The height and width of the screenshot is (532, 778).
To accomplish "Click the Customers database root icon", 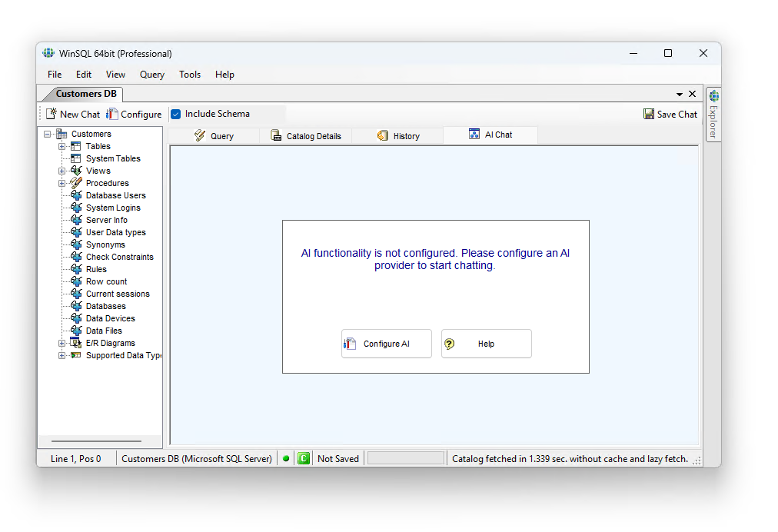I will click(x=62, y=134).
